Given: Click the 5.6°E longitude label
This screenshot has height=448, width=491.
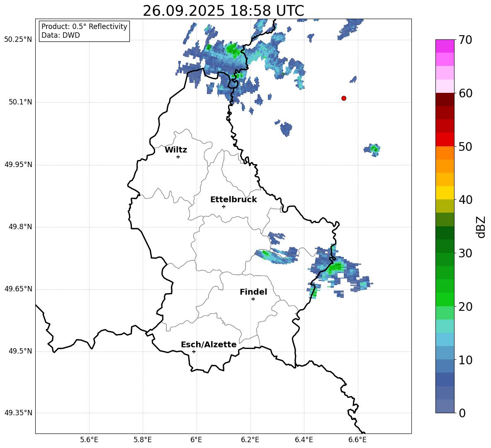Looking at the screenshot, I should point(89,440).
